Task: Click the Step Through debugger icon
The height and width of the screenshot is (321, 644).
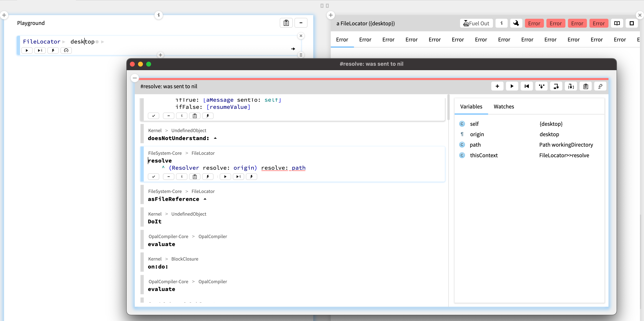Action: pyautogui.click(x=571, y=86)
